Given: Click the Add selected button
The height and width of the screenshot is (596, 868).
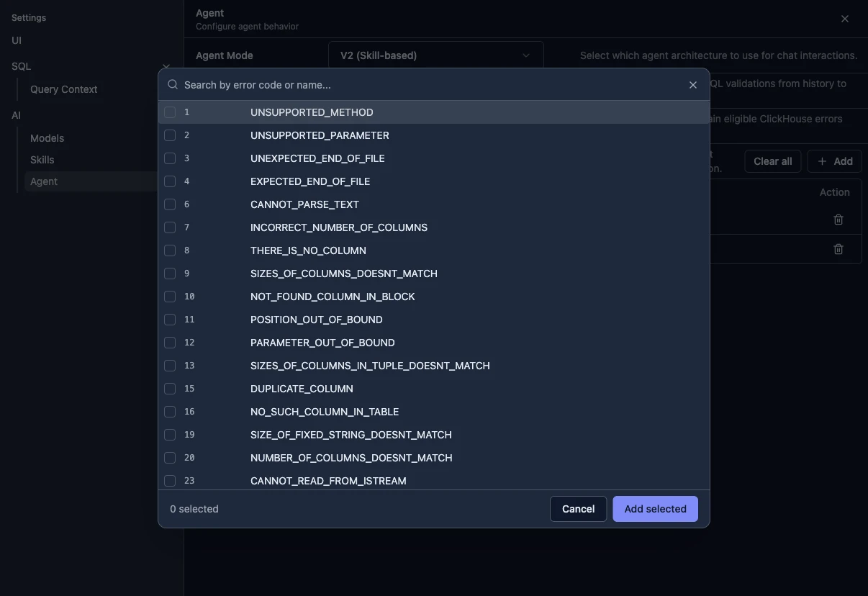Looking at the screenshot, I should coord(655,509).
